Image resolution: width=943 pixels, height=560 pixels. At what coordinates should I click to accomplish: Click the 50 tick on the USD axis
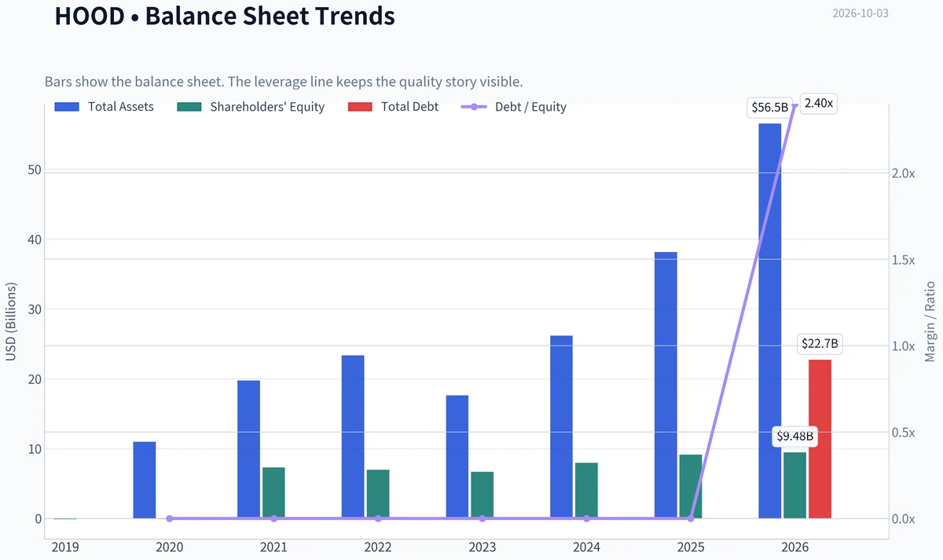(33, 170)
